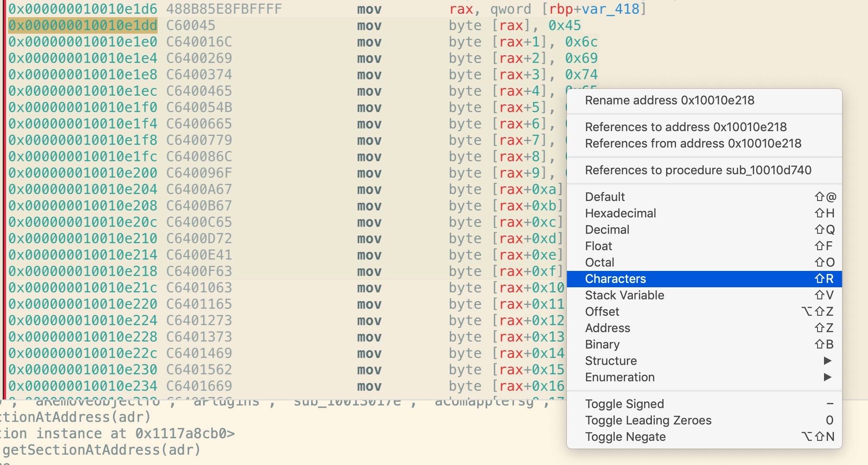Select Decimal number format
Screen dimensions: 868x465
[x=607, y=229]
